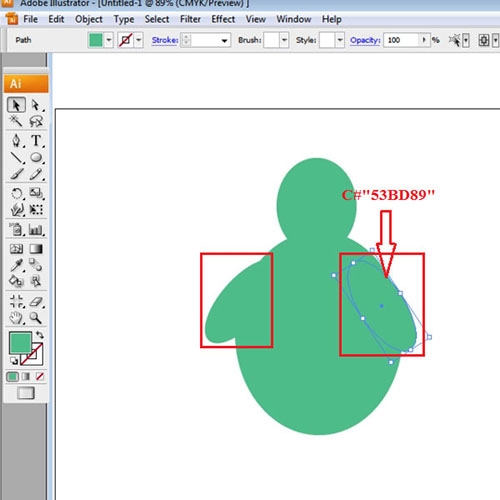The height and width of the screenshot is (500, 500).
Task: Open the Style dropdown
Action: 340,40
